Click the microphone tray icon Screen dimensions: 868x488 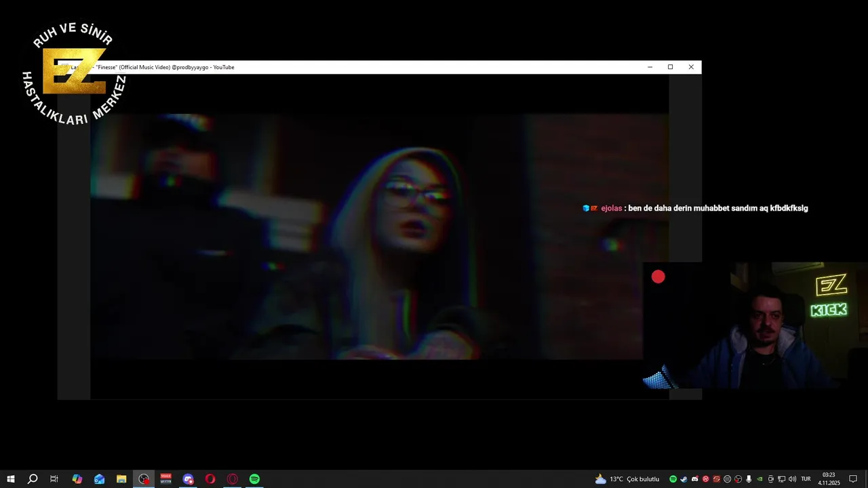[x=749, y=479]
